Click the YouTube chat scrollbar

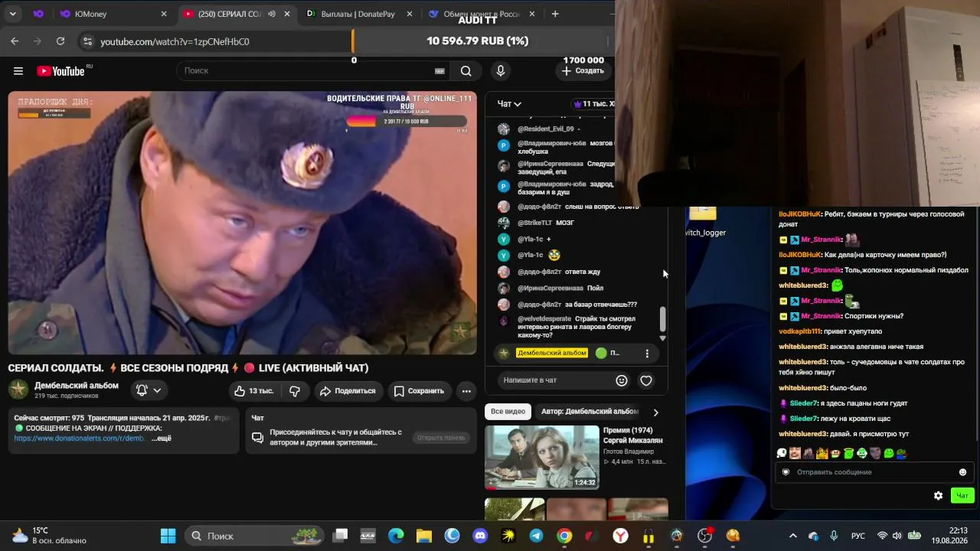(663, 319)
